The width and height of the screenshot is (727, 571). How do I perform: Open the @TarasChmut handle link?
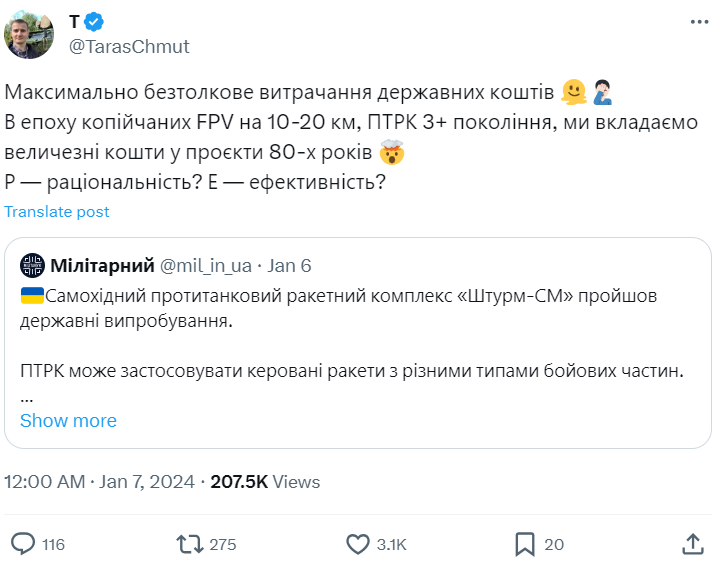coord(128,46)
